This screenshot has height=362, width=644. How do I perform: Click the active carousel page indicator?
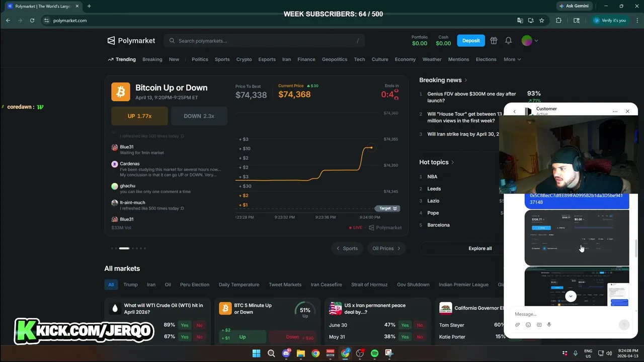point(124,248)
